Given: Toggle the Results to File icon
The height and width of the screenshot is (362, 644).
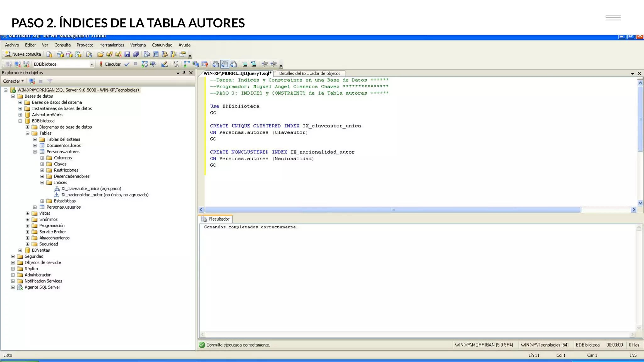Looking at the screenshot, I should 233,64.
